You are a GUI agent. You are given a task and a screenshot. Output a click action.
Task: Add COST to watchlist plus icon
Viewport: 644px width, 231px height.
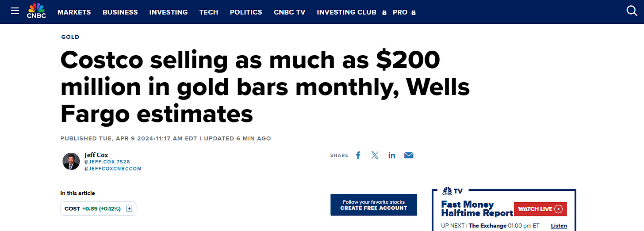click(x=129, y=208)
